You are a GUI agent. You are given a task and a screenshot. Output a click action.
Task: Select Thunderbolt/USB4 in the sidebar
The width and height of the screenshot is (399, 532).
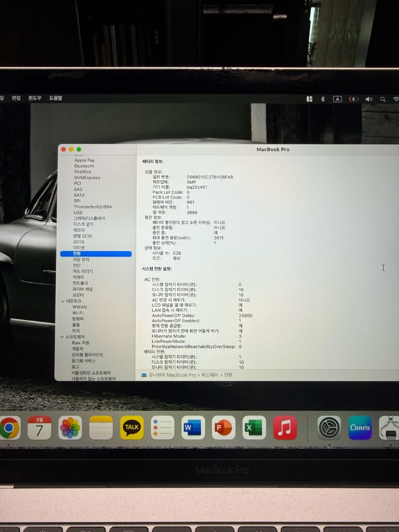click(x=93, y=207)
